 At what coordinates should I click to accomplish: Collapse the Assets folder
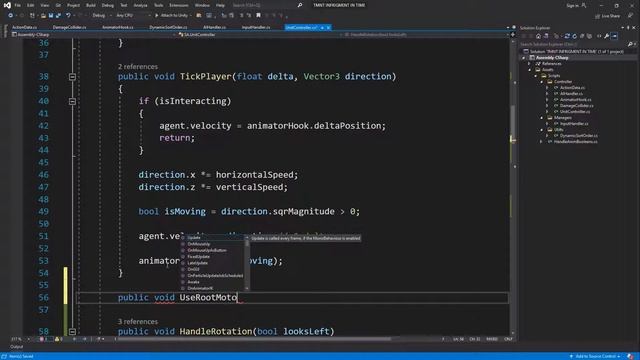(x=530, y=70)
